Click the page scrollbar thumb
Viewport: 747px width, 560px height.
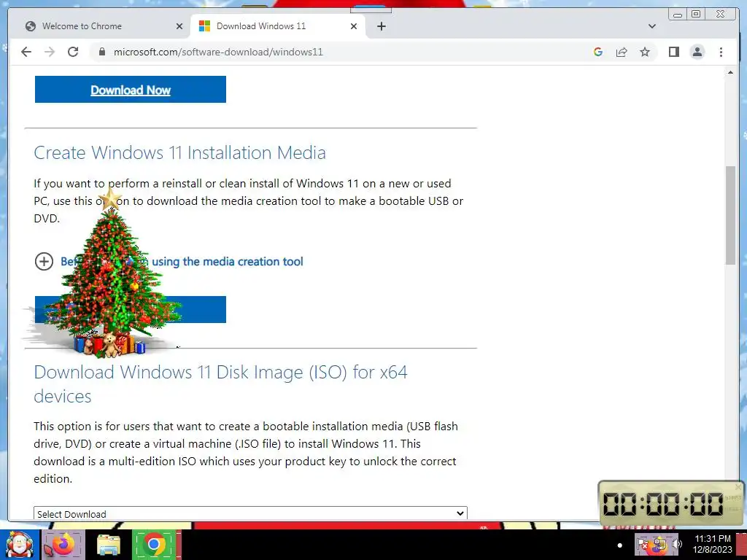coord(730,215)
